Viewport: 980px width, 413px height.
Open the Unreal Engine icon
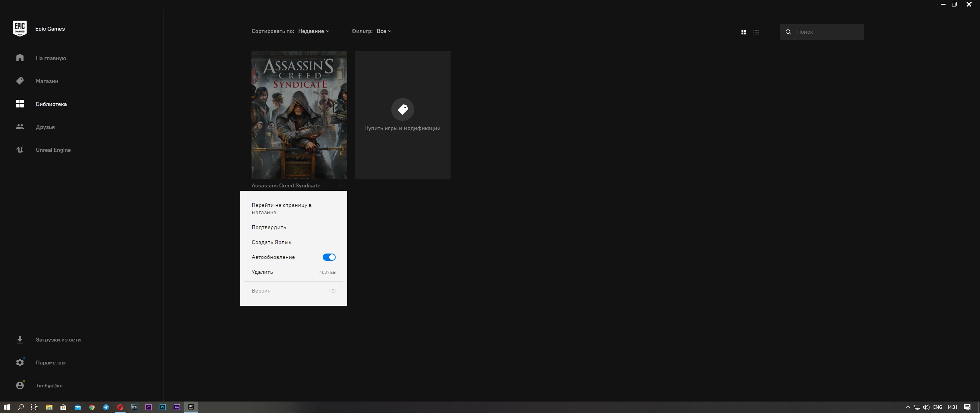coord(20,150)
